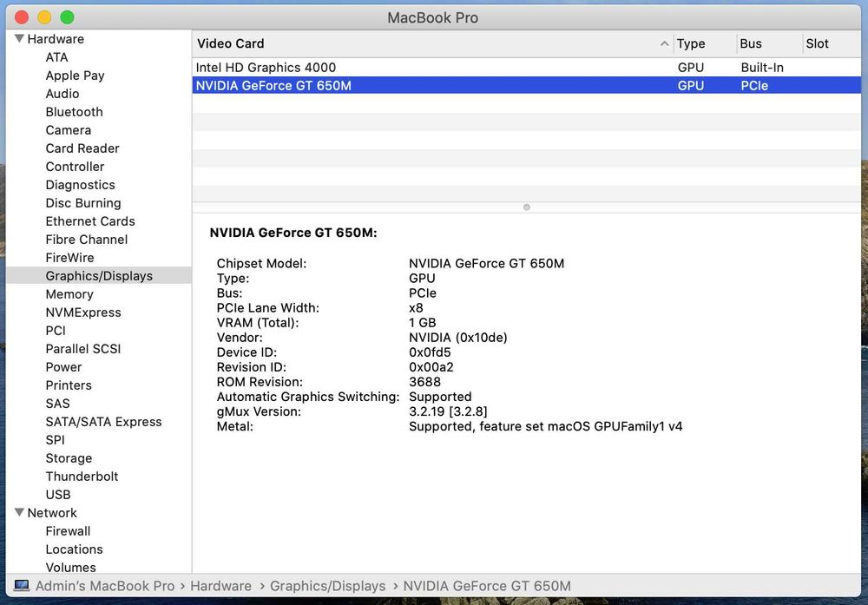
Task: Open PCI section in sidebar
Action: 56,331
